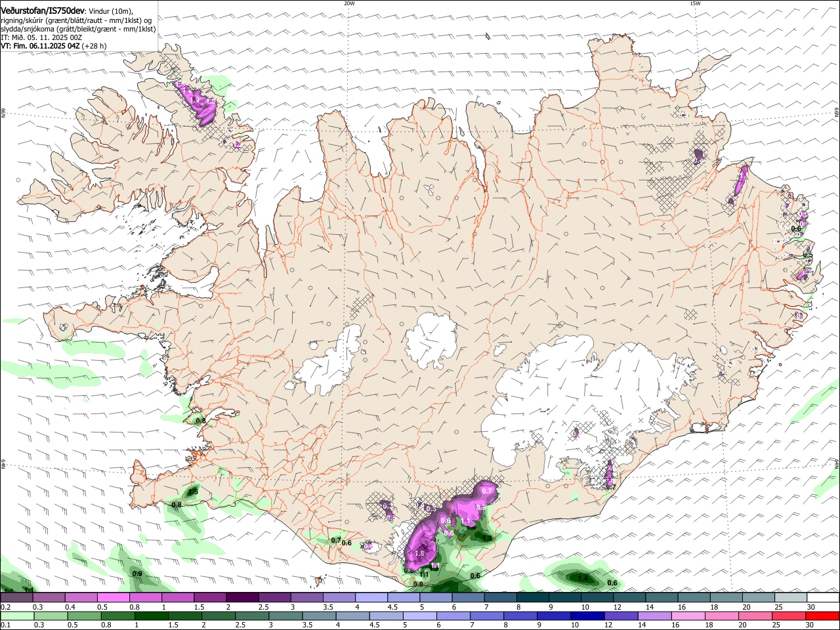Click the bright pink 0.5 snow scale swatch

(x=113, y=598)
